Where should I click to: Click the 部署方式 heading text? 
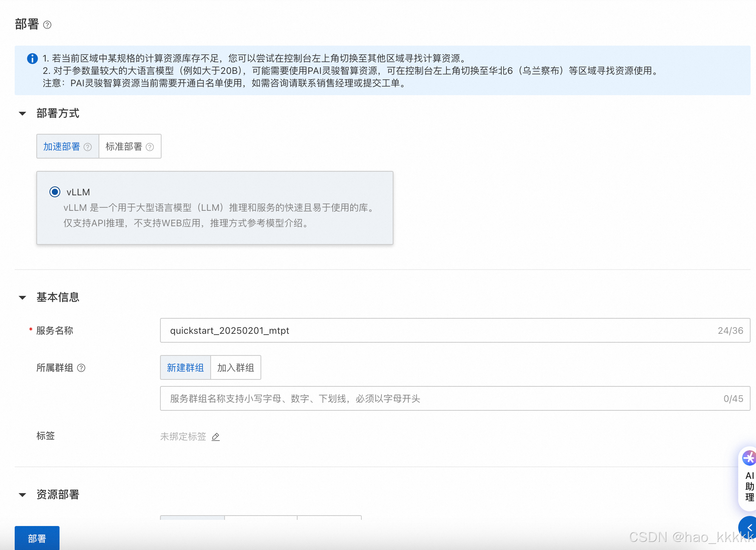coord(58,113)
